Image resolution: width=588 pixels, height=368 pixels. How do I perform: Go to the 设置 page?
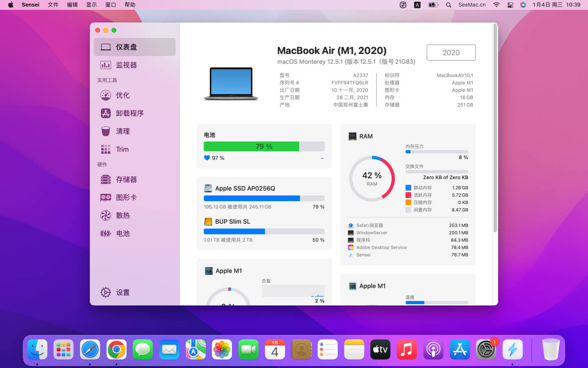135,292
